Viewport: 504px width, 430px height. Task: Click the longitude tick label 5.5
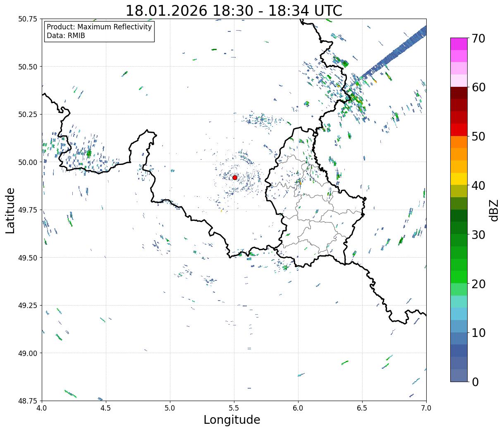click(234, 408)
